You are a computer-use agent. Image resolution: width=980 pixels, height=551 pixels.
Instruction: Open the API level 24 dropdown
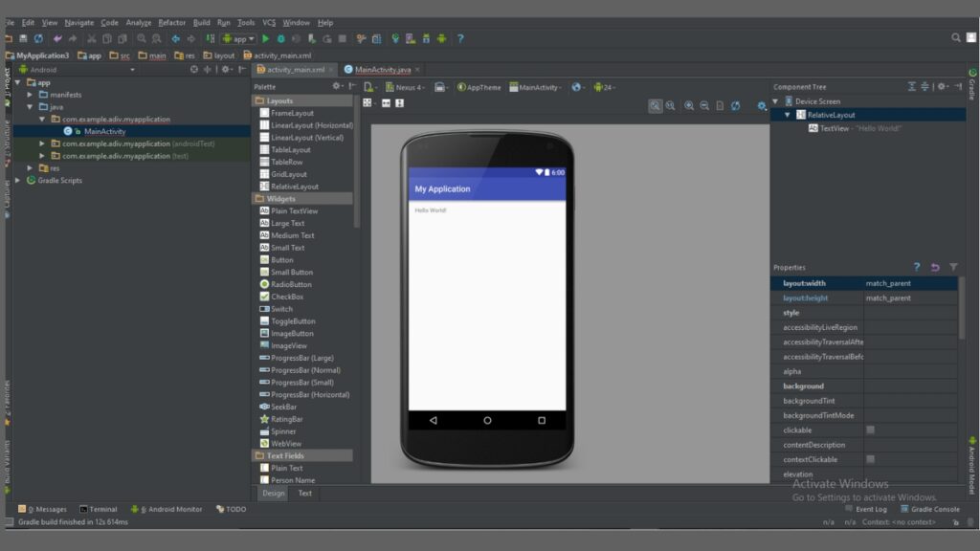pyautogui.click(x=603, y=87)
